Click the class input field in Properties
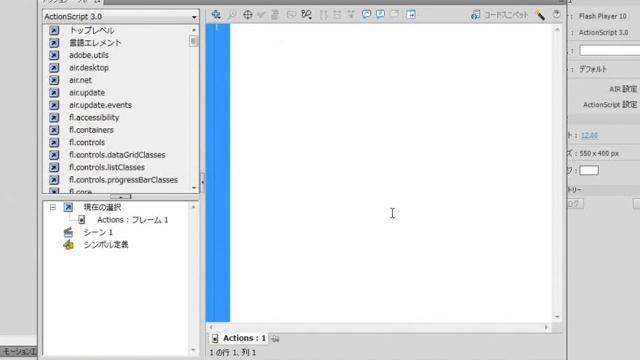Screen dimensions: 640x360 pos(610,51)
